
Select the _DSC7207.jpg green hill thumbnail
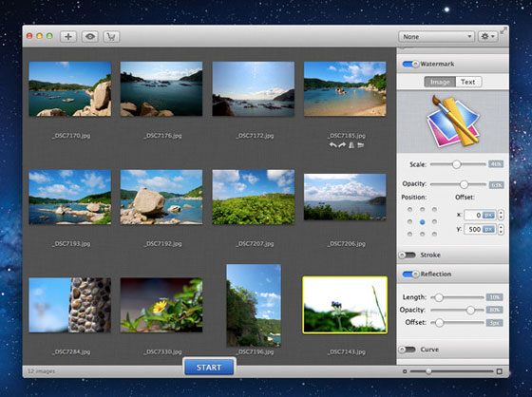pyautogui.click(x=254, y=197)
